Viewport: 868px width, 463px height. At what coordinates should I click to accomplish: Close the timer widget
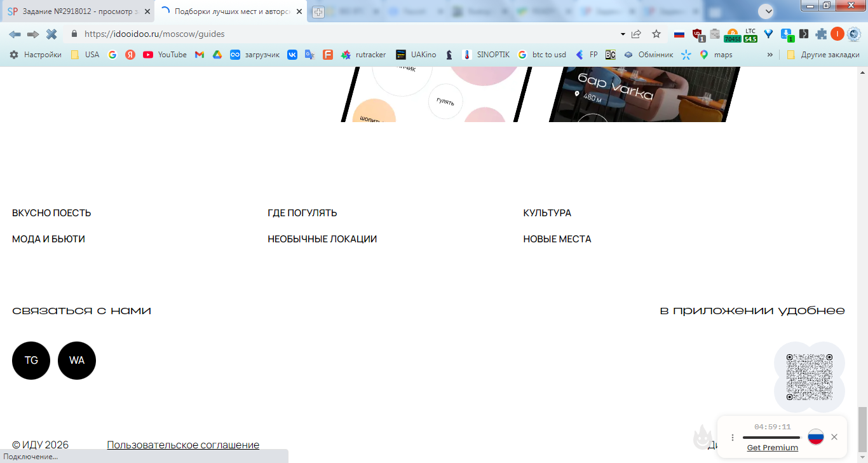pyautogui.click(x=834, y=437)
